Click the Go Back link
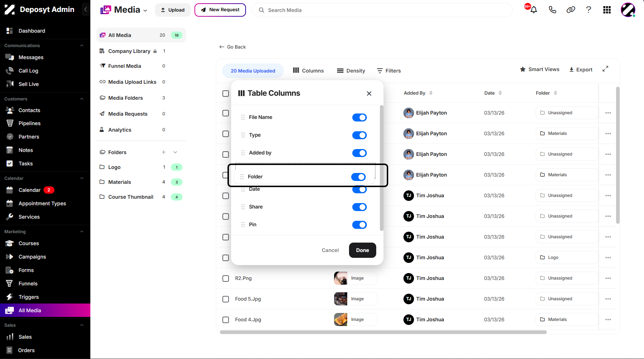The height and width of the screenshot is (359, 644). pyautogui.click(x=233, y=47)
